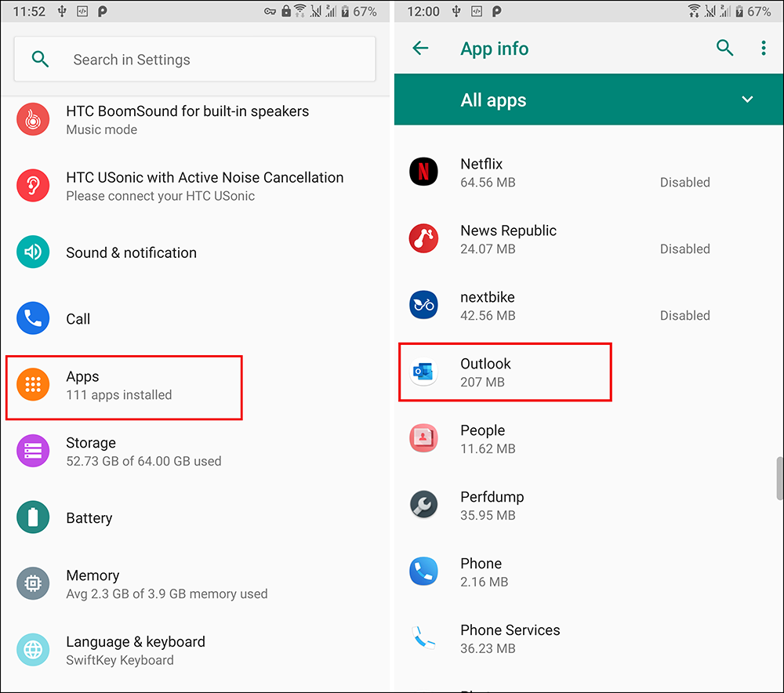This screenshot has height=693, width=784.
Task: Tap Disabled status beside News Republic
Action: pyautogui.click(x=684, y=249)
